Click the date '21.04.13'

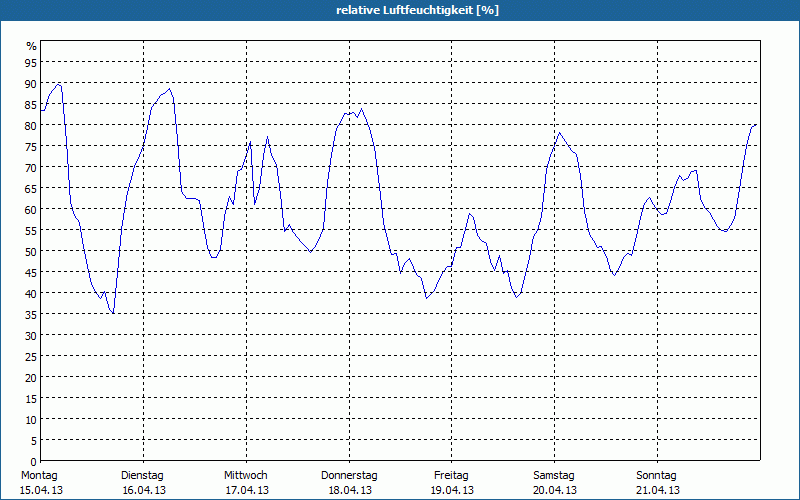658,490
